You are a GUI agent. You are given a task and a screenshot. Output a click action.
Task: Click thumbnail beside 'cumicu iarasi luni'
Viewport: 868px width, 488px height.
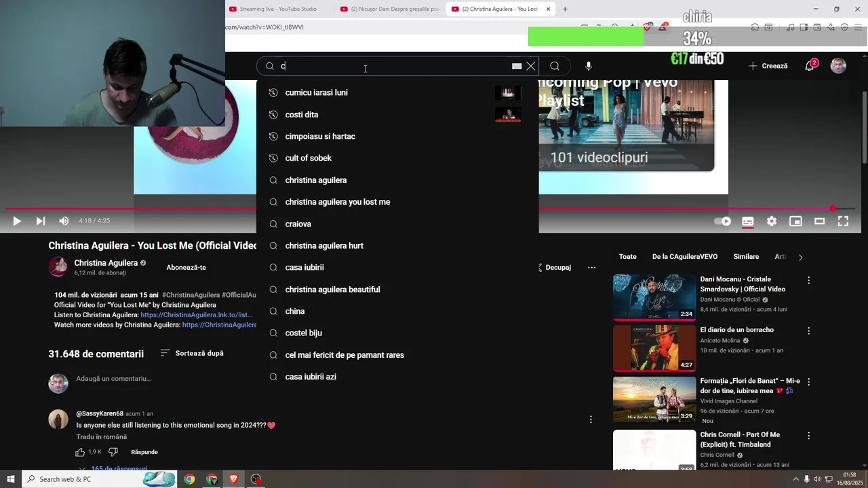point(508,93)
